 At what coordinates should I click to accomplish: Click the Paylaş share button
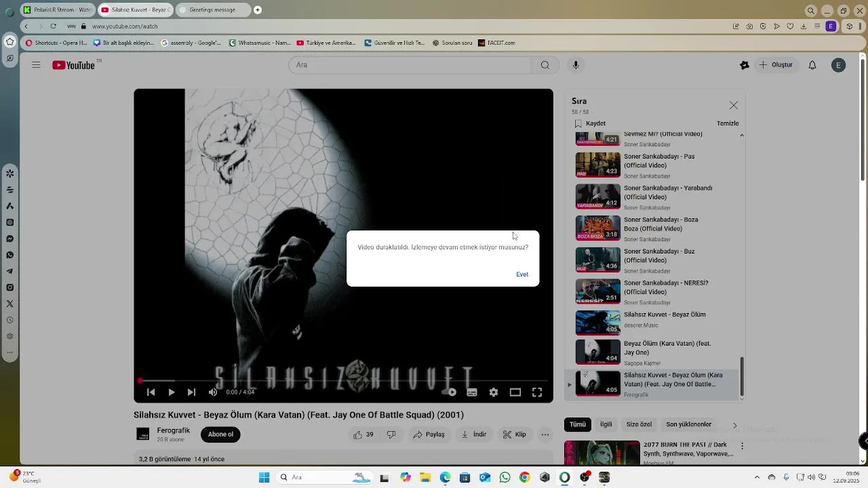point(429,434)
